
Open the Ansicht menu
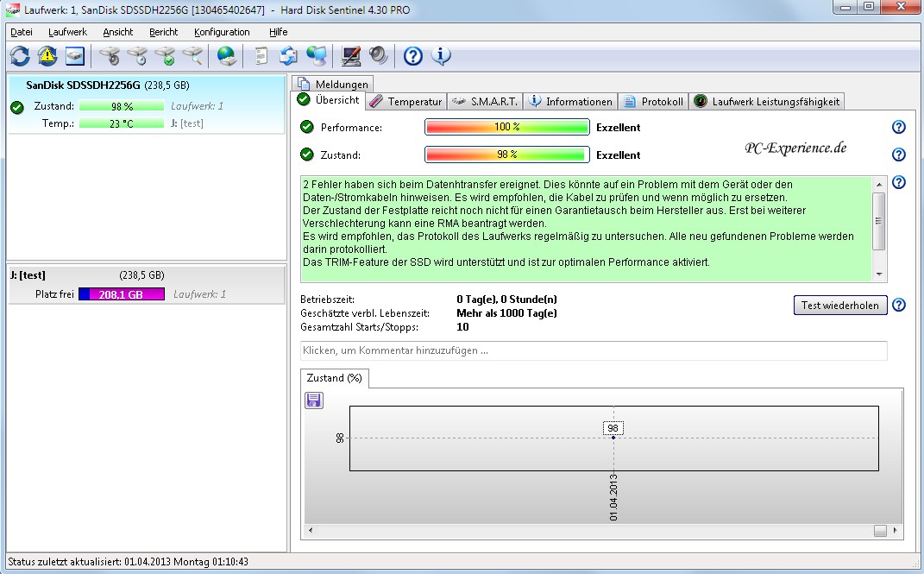(x=118, y=32)
